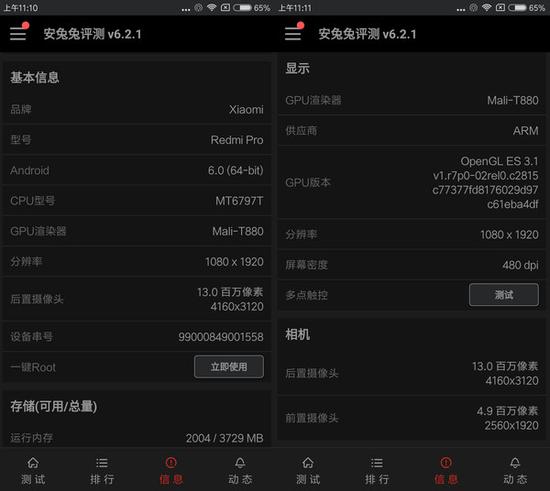Select the 前置摄像头 front camera row
Screen dimensions: 550x491
pos(412,418)
